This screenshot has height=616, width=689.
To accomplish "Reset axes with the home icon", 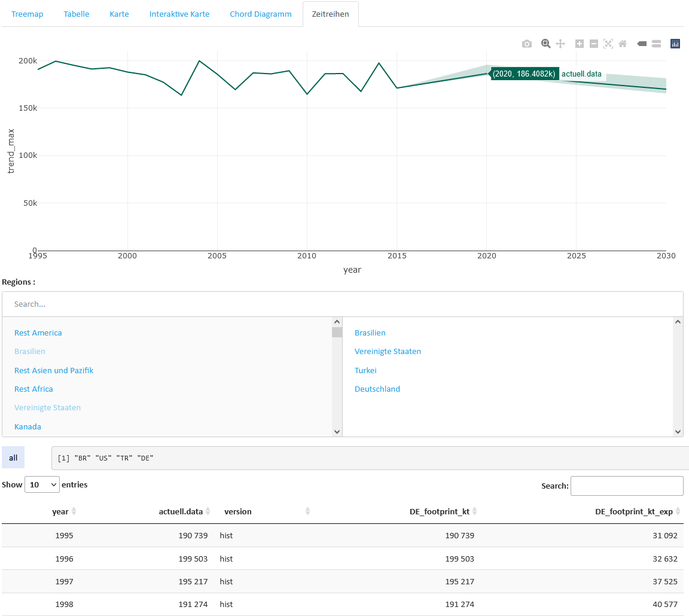I will point(623,44).
